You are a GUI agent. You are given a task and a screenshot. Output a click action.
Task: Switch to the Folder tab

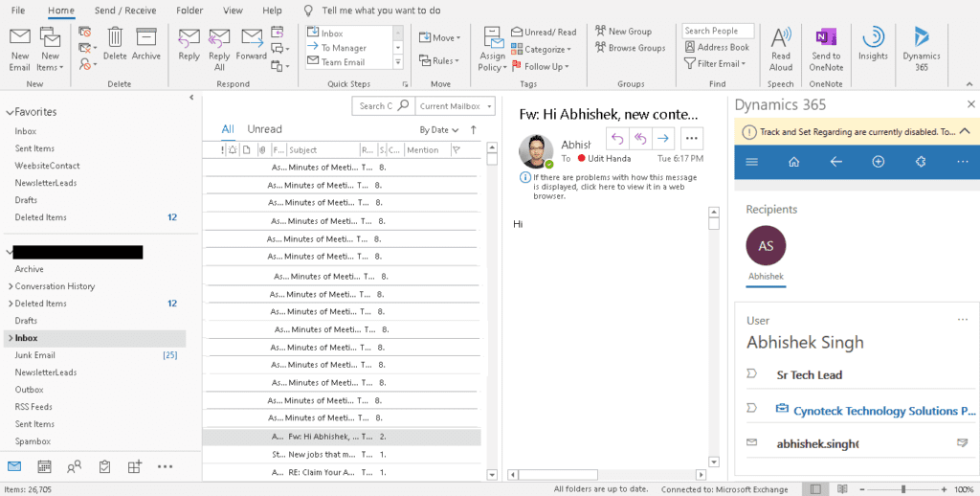coord(189,11)
